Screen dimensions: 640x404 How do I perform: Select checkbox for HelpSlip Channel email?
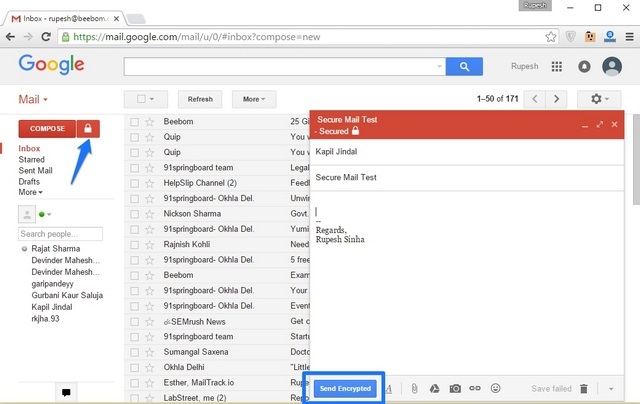click(x=134, y=183)
